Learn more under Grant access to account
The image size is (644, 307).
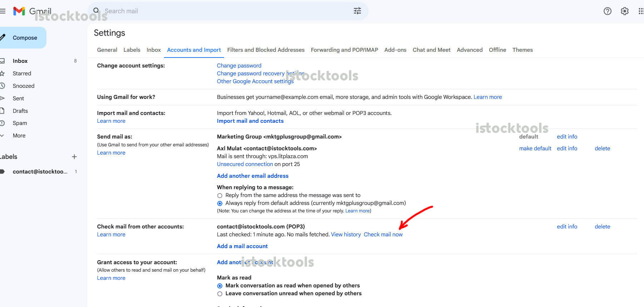coord(111,278)
